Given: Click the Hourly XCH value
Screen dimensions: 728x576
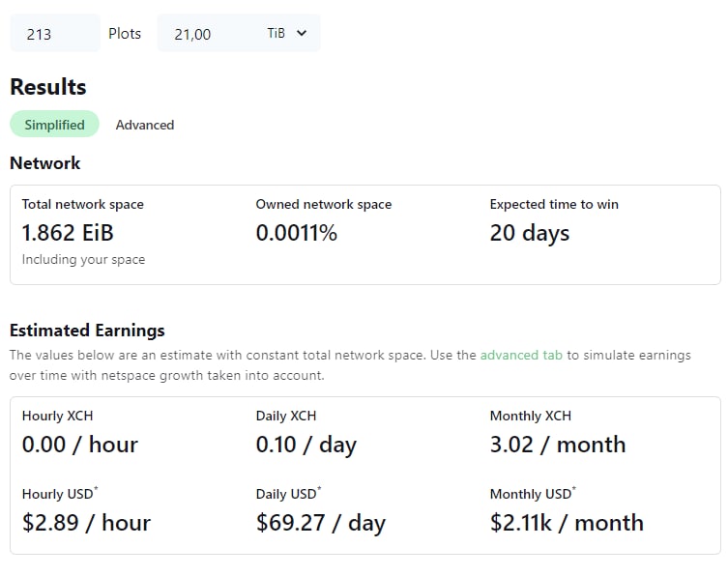Looking at the screenshot, I should (80, 445).
